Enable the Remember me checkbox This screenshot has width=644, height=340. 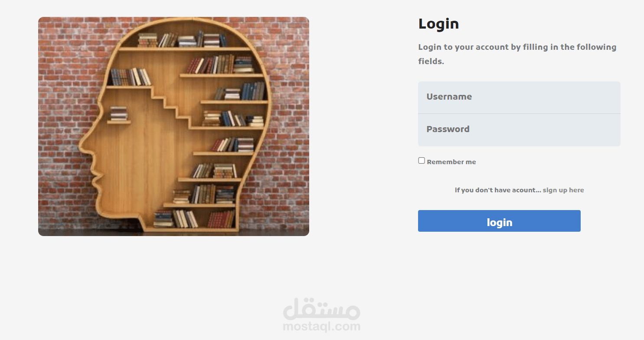tap(422, 161)
